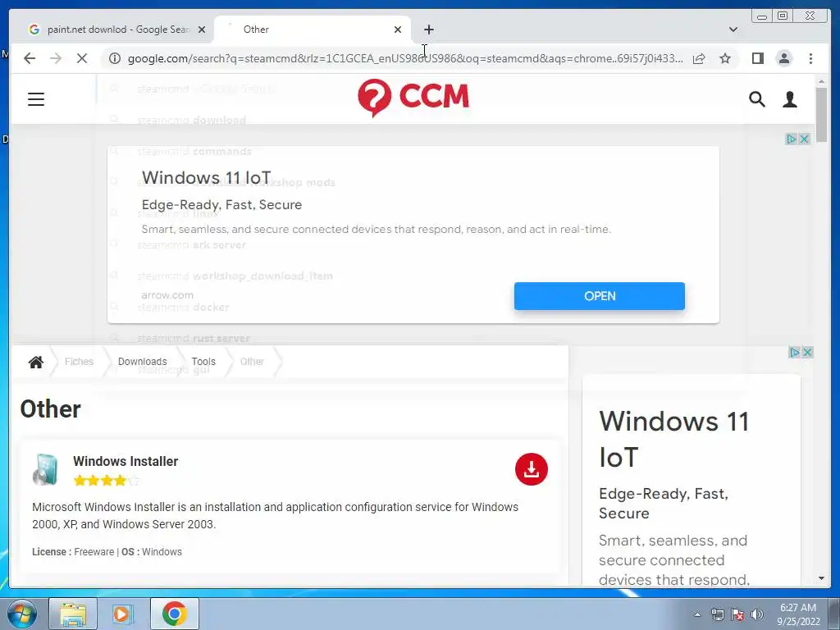The image size is (840, 630).
Task: Click the scrollbar up arrow
Action: click(x=821, y=81)
